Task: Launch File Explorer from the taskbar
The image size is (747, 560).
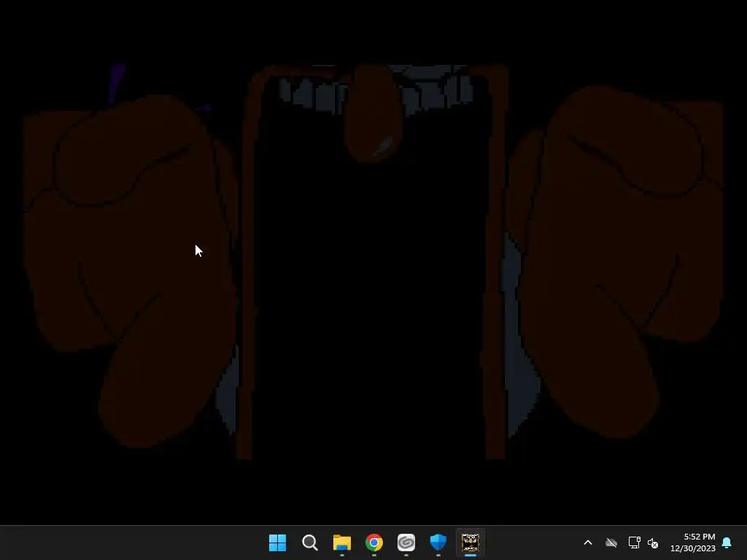Action: click(341, 542)
